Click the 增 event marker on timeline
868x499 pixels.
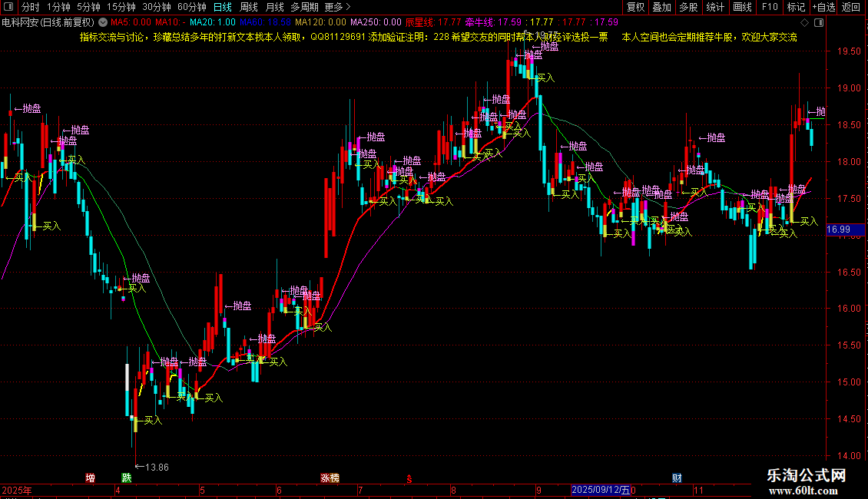pyautogui.click(x=90, y=478)
